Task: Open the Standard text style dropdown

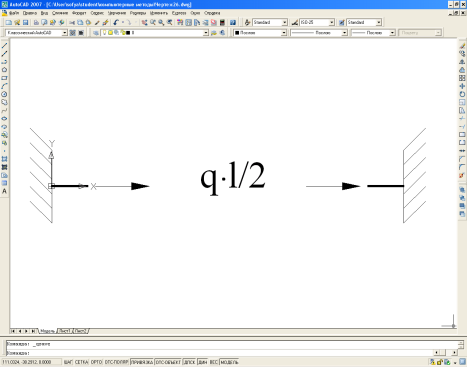Action: tap(284, 22)
